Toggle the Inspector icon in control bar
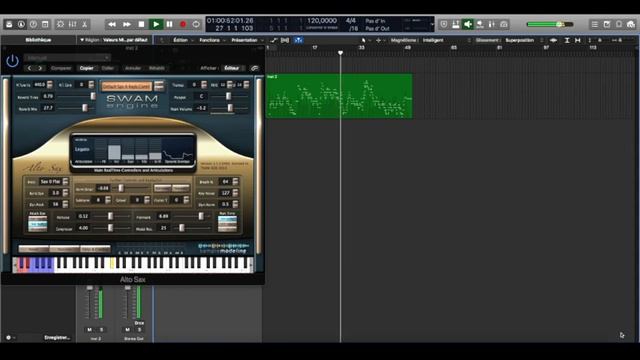This screenshot has width=640, height=360. pyautogui.click(x=21, y=24)
